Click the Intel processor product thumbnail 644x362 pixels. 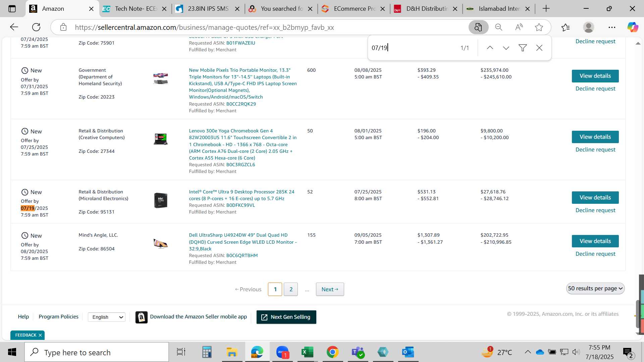pos(161,200)
